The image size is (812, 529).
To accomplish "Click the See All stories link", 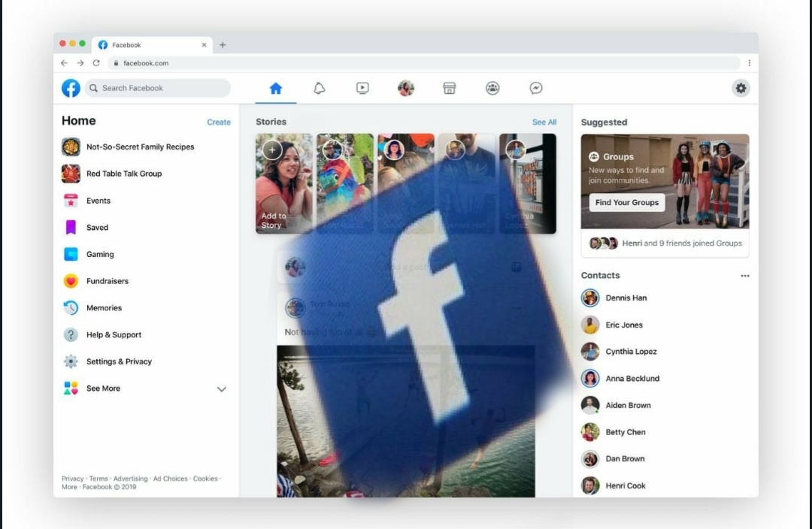I will [x=544, y=122].
